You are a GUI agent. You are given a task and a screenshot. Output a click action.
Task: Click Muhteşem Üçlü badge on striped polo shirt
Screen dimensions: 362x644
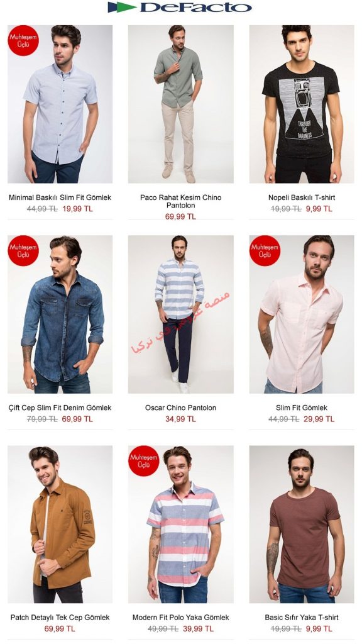pyautogui.click(x=144, y=461)
